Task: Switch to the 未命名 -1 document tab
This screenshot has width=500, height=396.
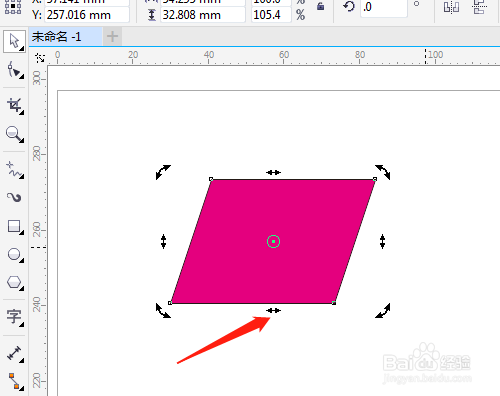Action: point(65,37)
